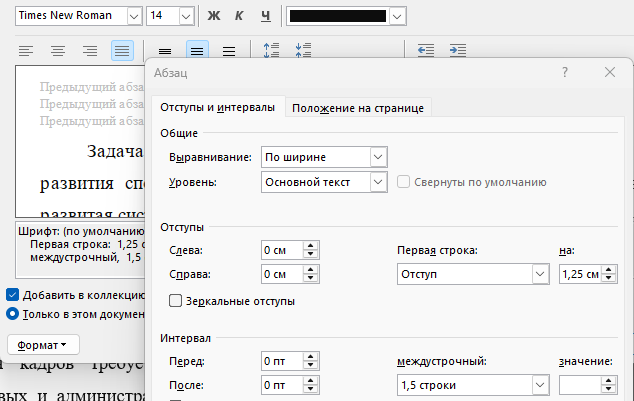Enable Зеркальные отступы checkbox
This screenshot has height=401, width=634.
pos(175,301)
